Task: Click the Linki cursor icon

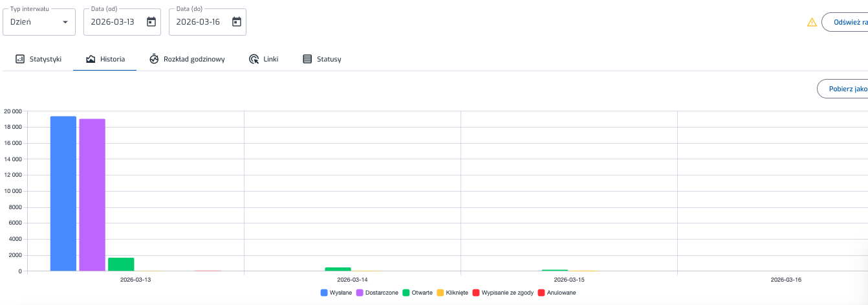Action: 254,59
